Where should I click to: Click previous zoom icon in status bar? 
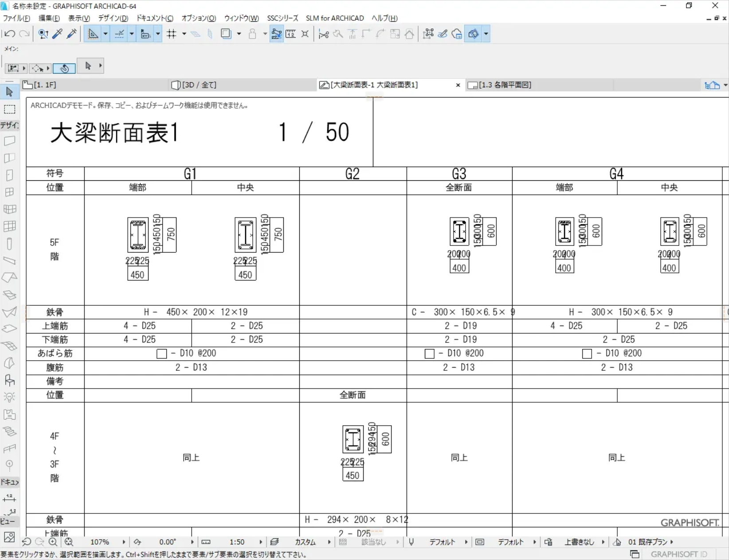click(26, 542)
